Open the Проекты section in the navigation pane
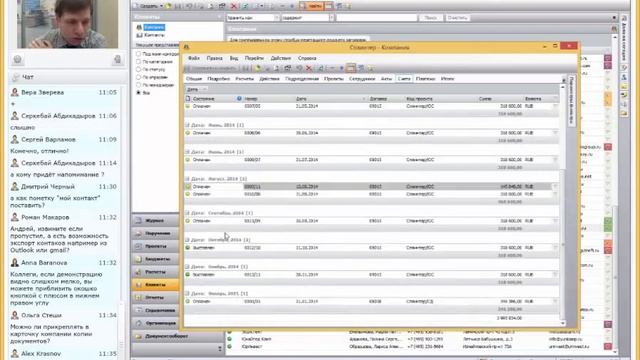 (156, 246)
